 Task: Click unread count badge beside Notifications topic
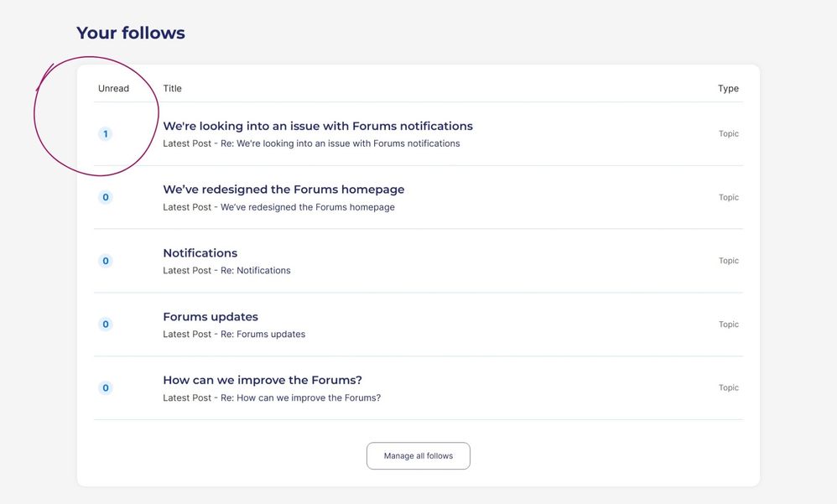click(x=105, y=261)
